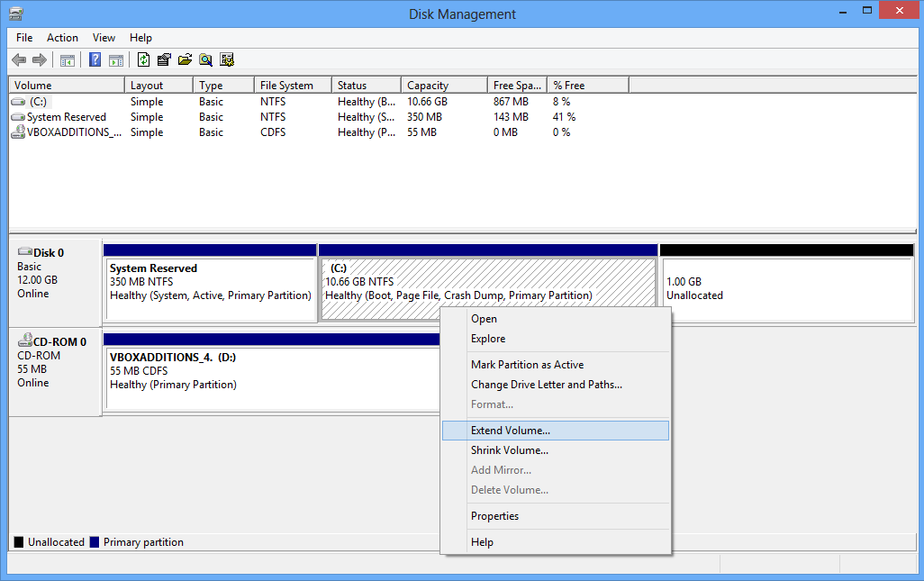Click the Back arrow in toolbar
Image resolution: width=924 pixels, height=581 pixels.
(x=19, y=60)
